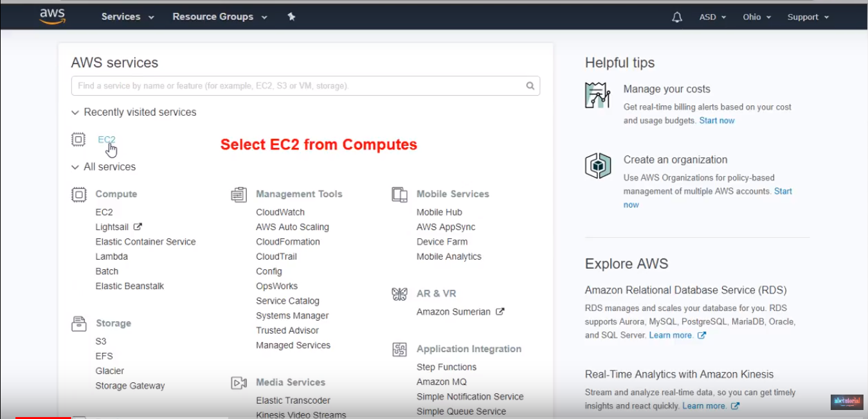Click the AR & VR butterfly icon

click(x=399, y=294)
